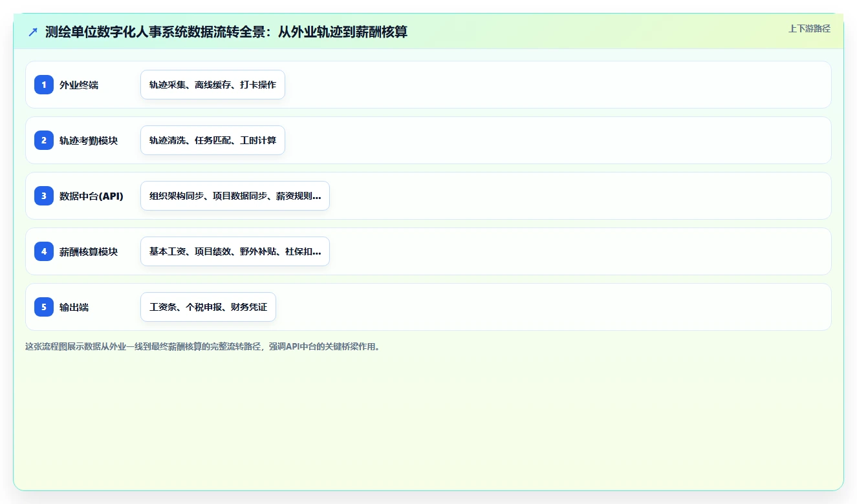857x504 pixels.
Task: Click the step 2 number badge
Action: pos(44,140)
